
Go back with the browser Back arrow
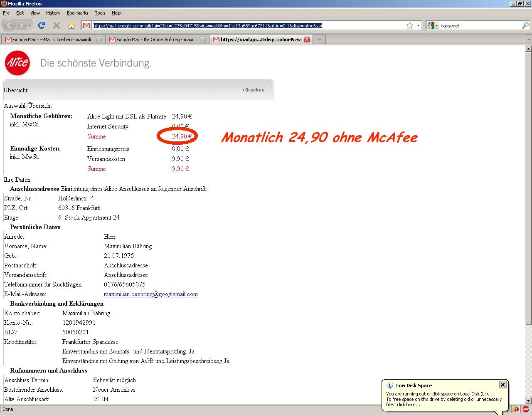click(x=9, y=26)
